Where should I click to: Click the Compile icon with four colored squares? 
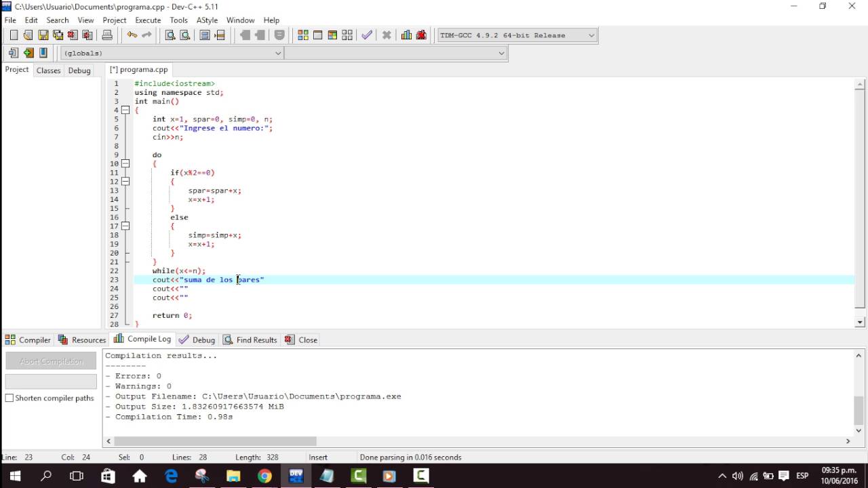302,35
